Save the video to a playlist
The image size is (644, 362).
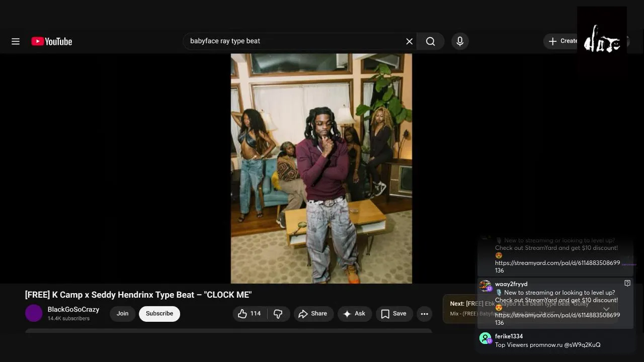(x=394, y=314)
